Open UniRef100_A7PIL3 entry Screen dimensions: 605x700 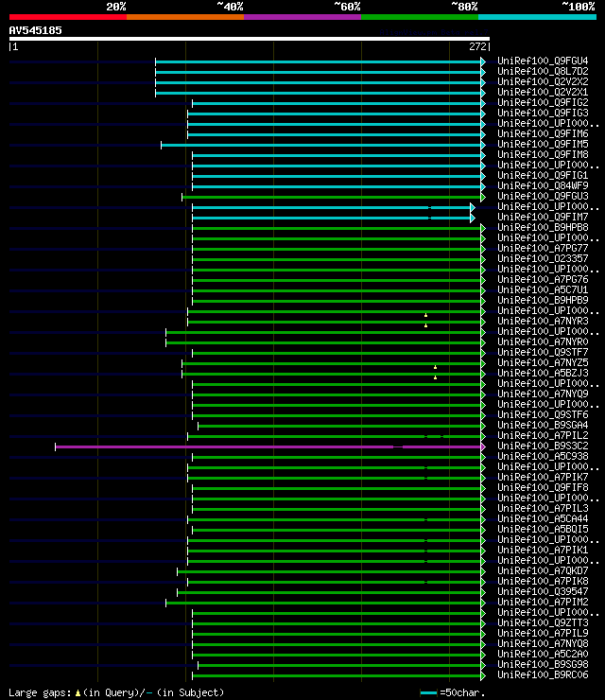tap(543, 509)
